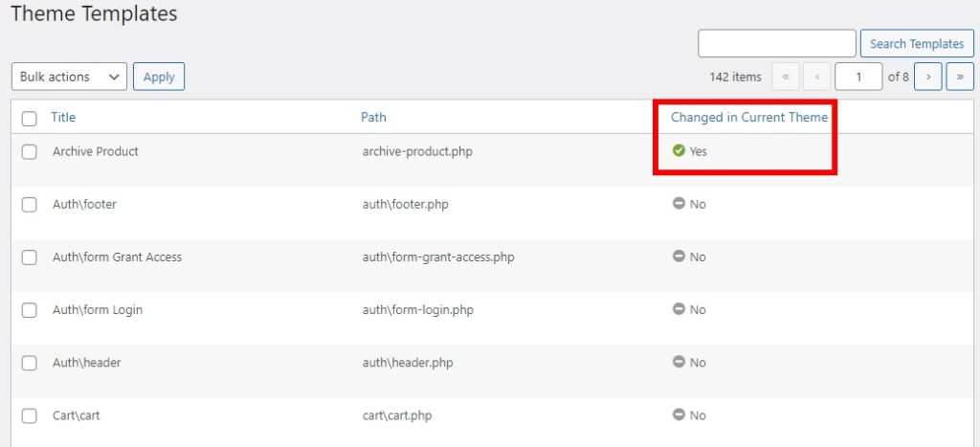Click gray No icon in Auth\form Login row
Viewport: 980px width, 447px height.
679,309
